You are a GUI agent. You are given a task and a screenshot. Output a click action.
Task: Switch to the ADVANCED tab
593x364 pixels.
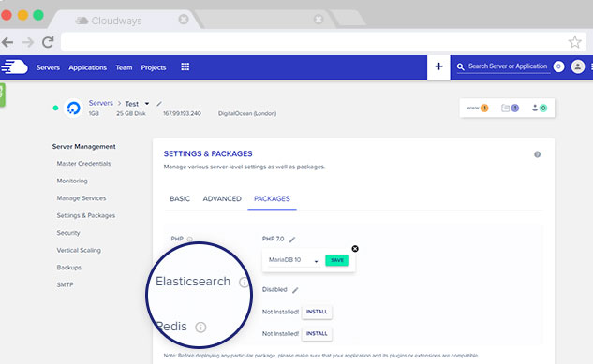pyautogui.click(x=222, y=198)
